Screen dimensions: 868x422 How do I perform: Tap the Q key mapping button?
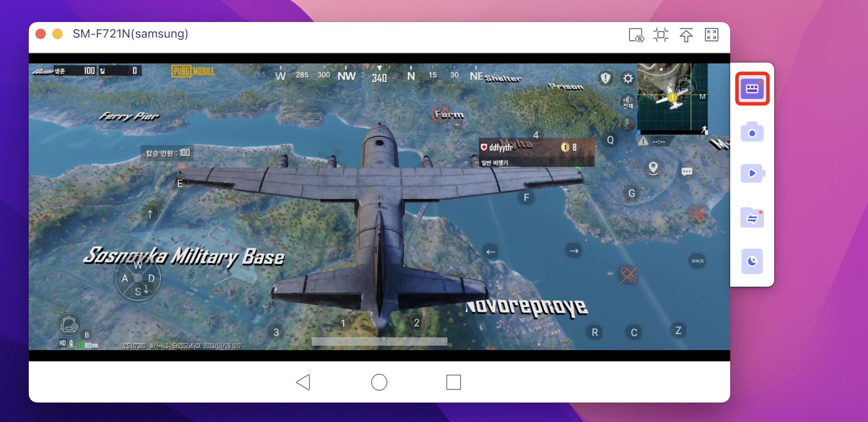click(x=610, y=140)
